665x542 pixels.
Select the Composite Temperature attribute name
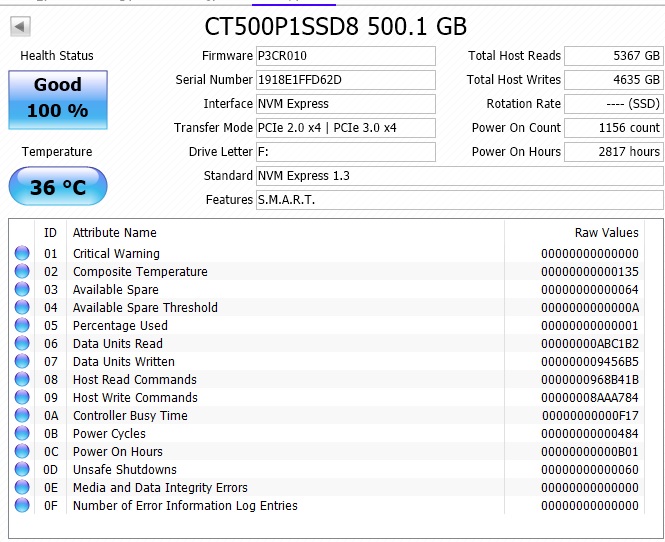pos(140,271)
